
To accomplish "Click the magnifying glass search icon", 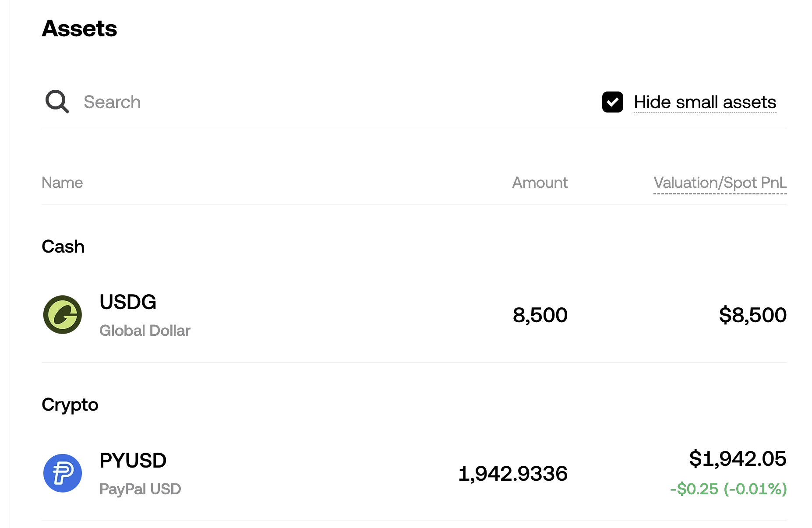I will click(57, 102).
